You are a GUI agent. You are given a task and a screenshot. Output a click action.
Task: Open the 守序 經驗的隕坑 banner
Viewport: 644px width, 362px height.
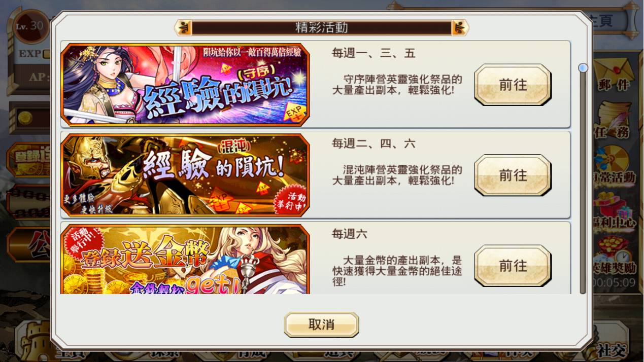[185, 84]
